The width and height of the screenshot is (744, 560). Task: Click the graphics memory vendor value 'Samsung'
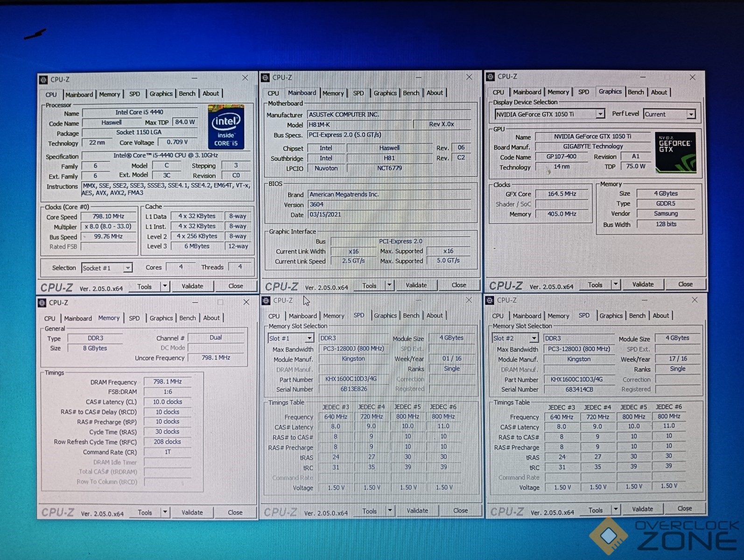pyautogui.click(x=666, y=214)
